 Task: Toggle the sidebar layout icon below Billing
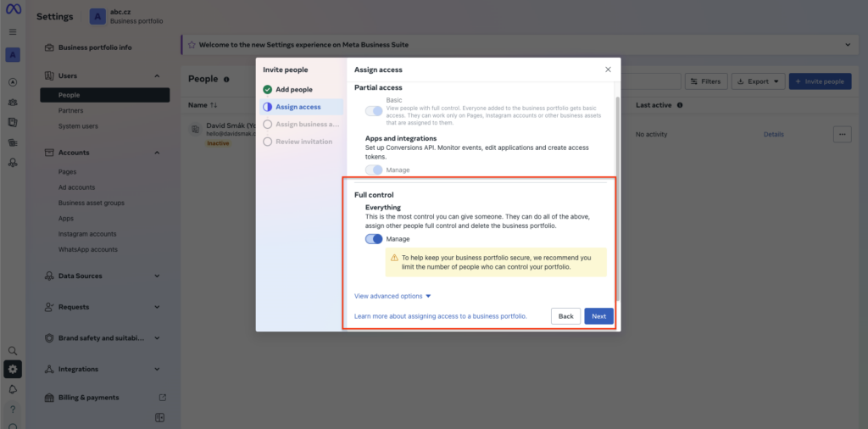(x=159, y=418)
